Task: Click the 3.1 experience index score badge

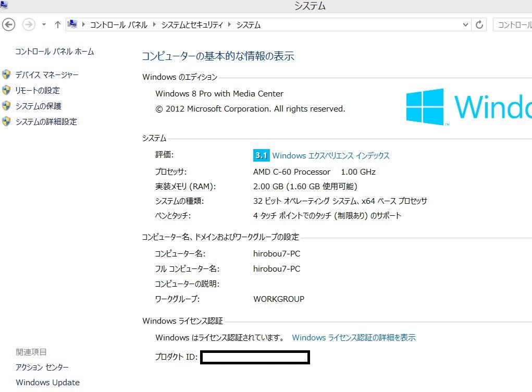Action: point(261,155)
